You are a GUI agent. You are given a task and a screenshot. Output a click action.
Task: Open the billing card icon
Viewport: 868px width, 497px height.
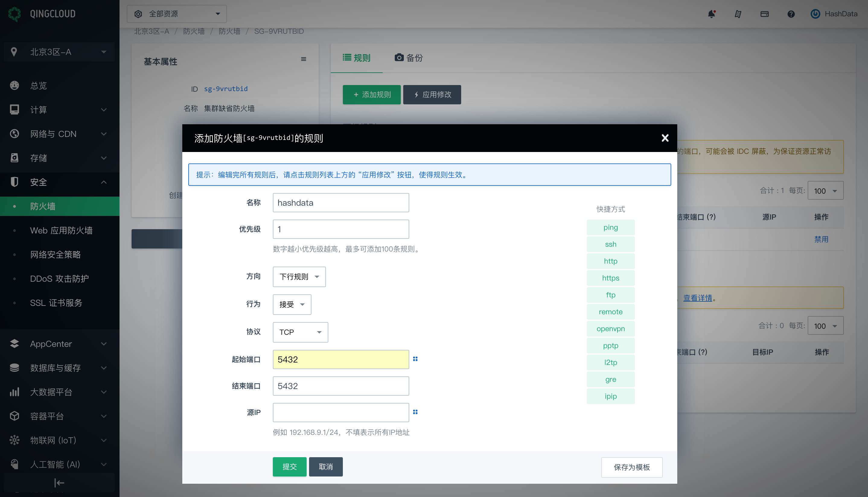pos(764,14)
